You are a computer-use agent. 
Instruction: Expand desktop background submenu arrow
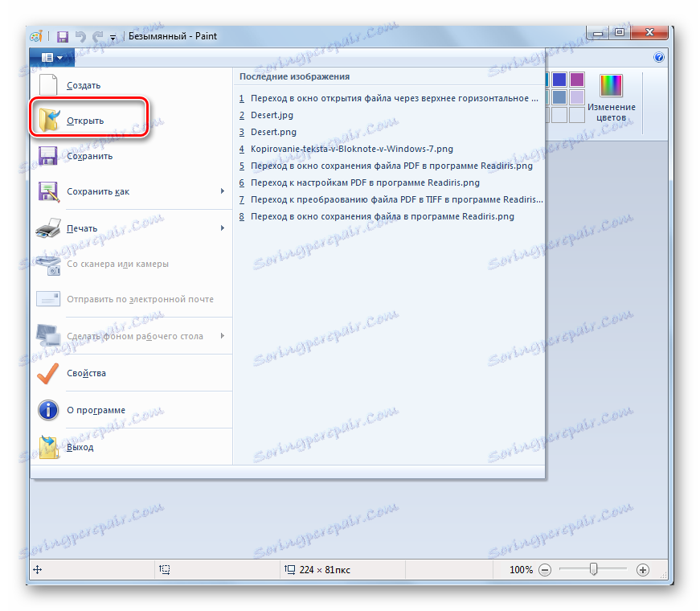tap(223, 336)
